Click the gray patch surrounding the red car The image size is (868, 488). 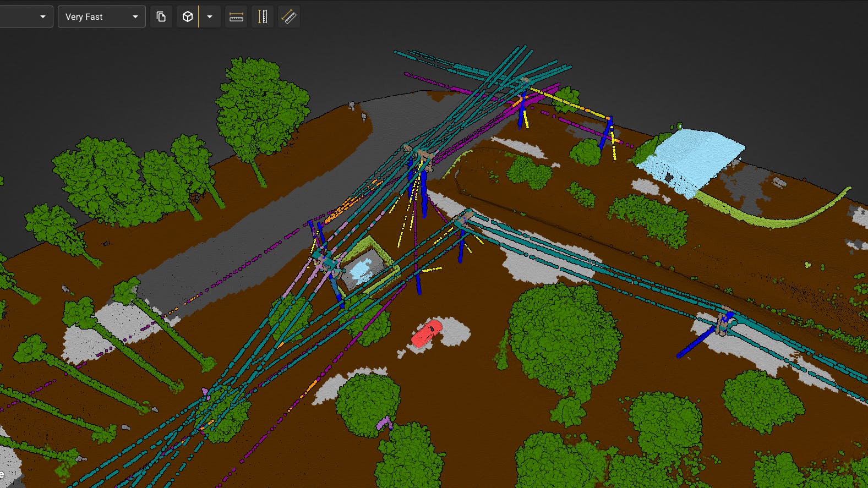pyautogui.click(x=457, y=332)
